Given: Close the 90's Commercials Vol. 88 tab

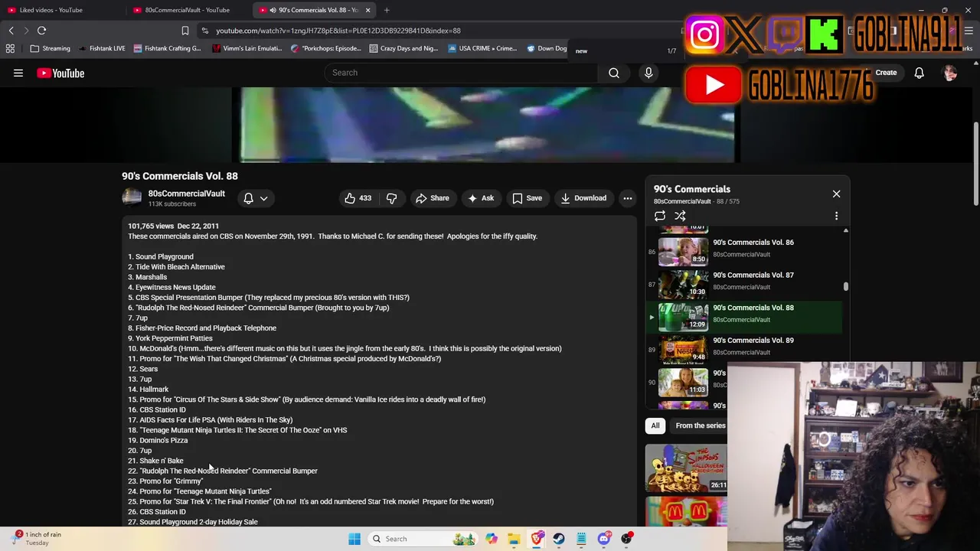Looking at the screenshot, I should (367, 10).
